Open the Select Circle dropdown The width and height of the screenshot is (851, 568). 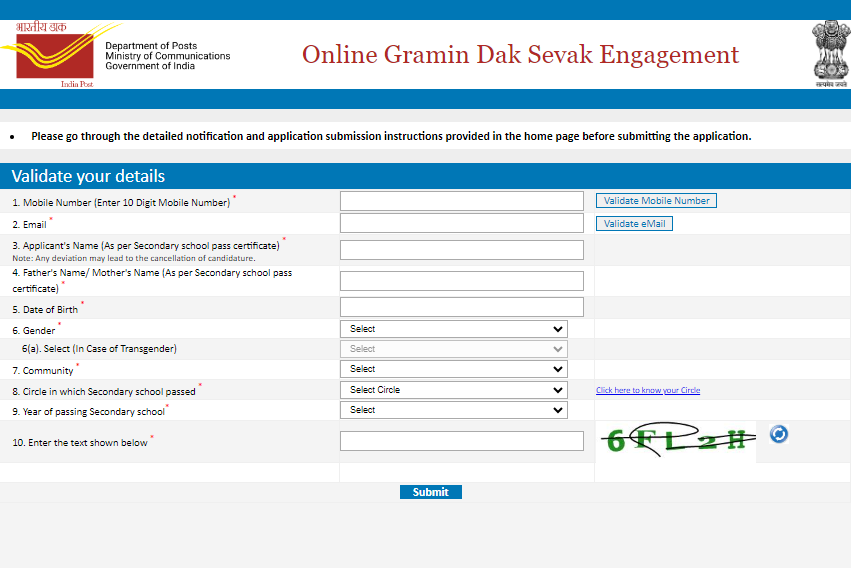click(454, 390)
